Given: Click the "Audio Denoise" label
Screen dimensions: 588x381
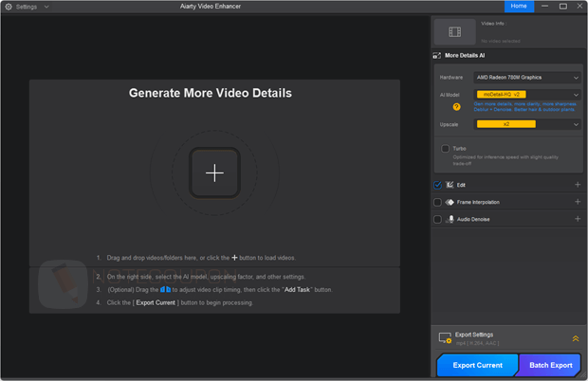Looking at the screenshot, I should coord(473,219).
